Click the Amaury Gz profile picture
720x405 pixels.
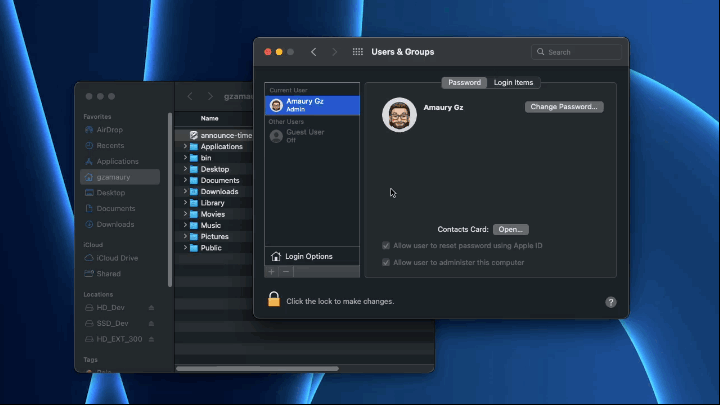pyautogui.click(x=399, y=115)
